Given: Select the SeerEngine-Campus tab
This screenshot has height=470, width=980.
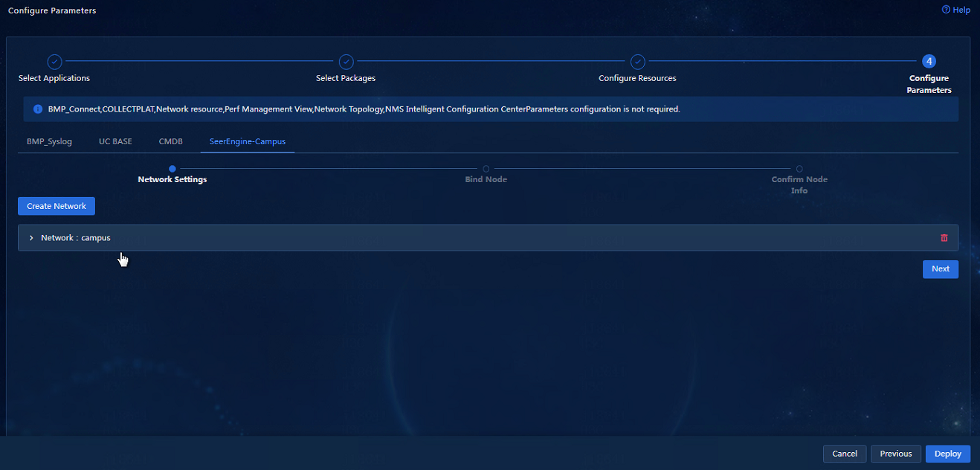Looking at the screenshot, I should [x=248, y=141].
